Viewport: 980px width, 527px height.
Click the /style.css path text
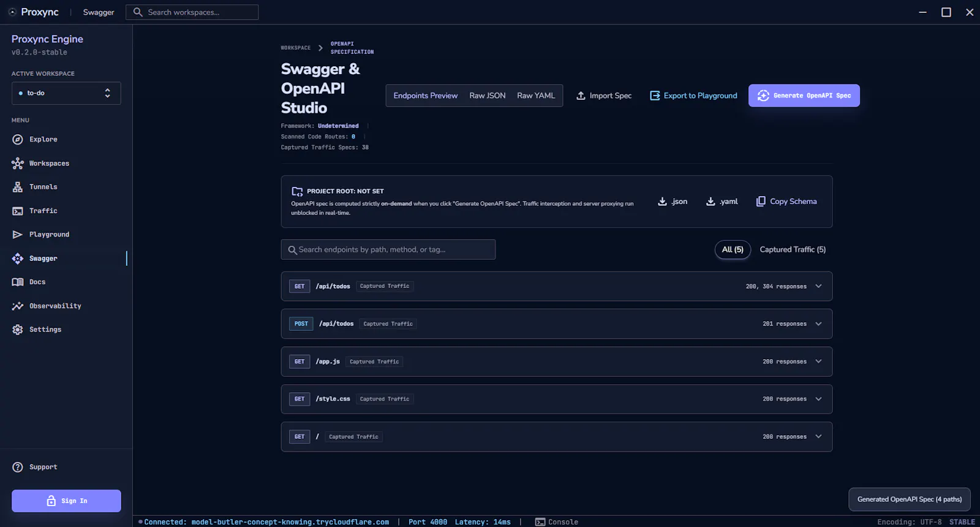click(x=333, y=399)
